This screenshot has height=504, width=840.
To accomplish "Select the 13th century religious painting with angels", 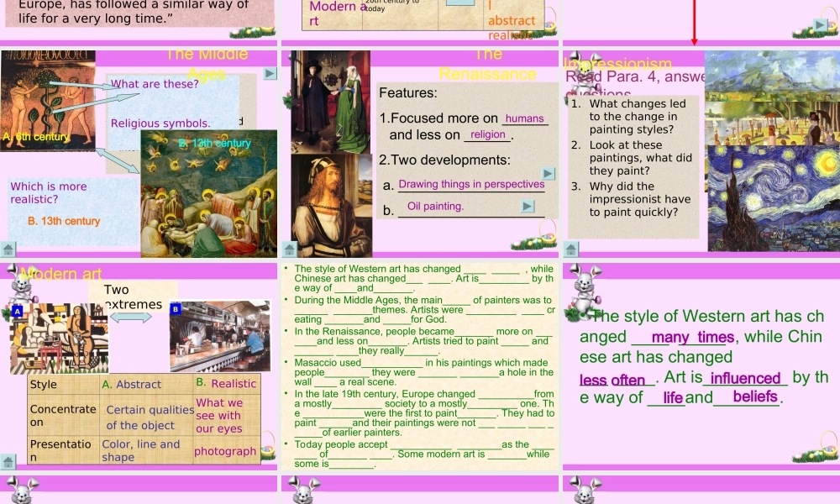I will coord(209,194).
